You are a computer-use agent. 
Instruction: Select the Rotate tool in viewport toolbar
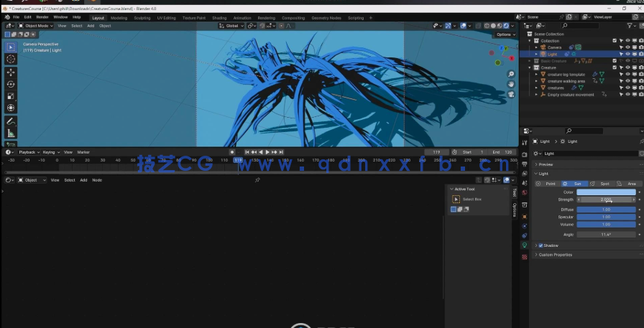click(11, 84)
